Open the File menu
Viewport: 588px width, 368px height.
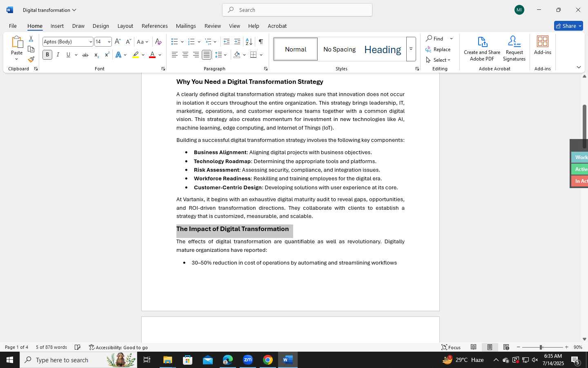point(13,26)
